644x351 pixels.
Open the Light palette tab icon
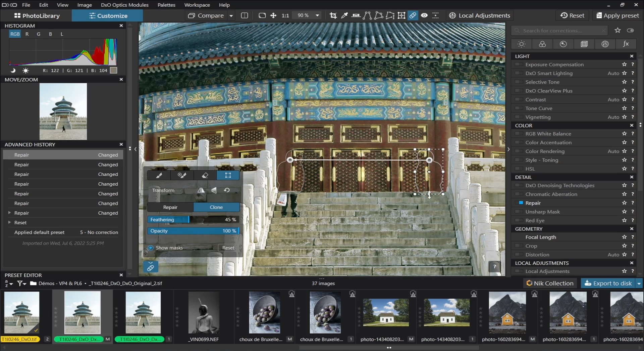(x=521, y=44)
